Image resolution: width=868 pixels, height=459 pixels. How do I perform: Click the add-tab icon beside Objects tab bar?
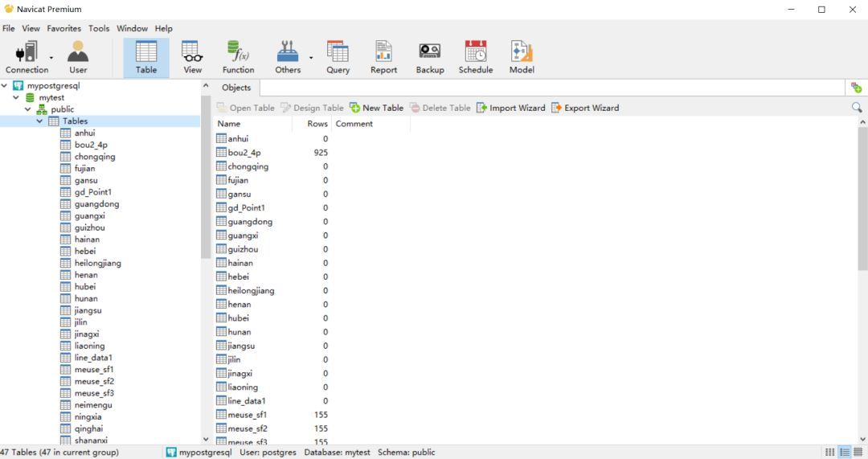(857, 88)
